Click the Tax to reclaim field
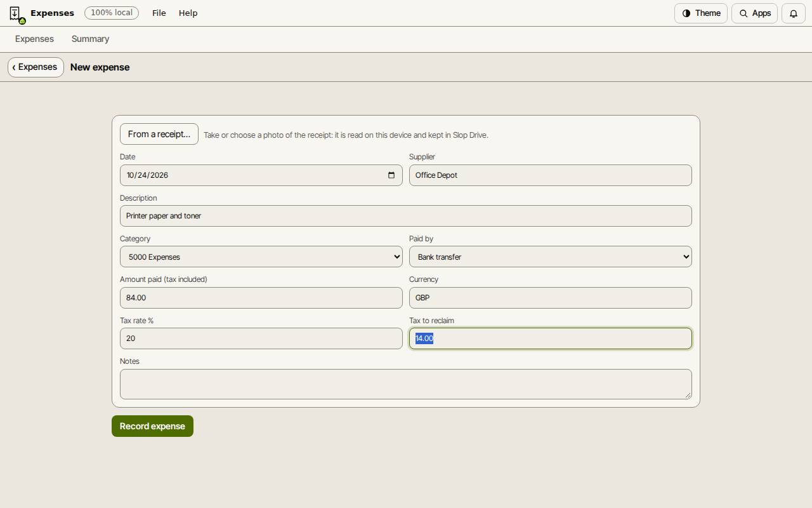The width and height of the screenshot is (812, 508). pos(551,338)
